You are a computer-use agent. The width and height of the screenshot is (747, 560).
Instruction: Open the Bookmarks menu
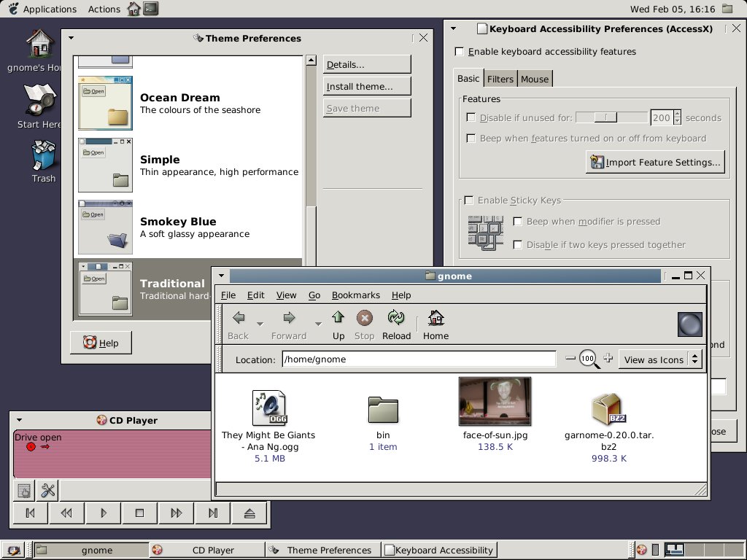point(356,295)
